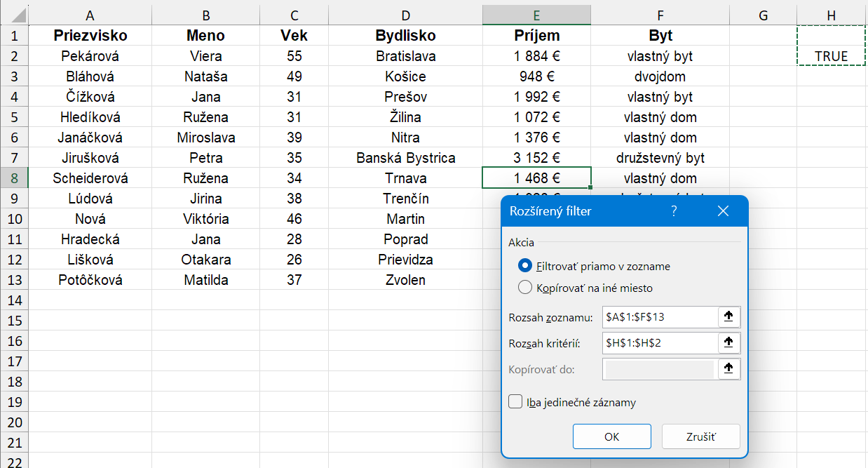Select the TRUE cell in column H
The width and height of the screenshot is (868, 468).
click(832, 56)
